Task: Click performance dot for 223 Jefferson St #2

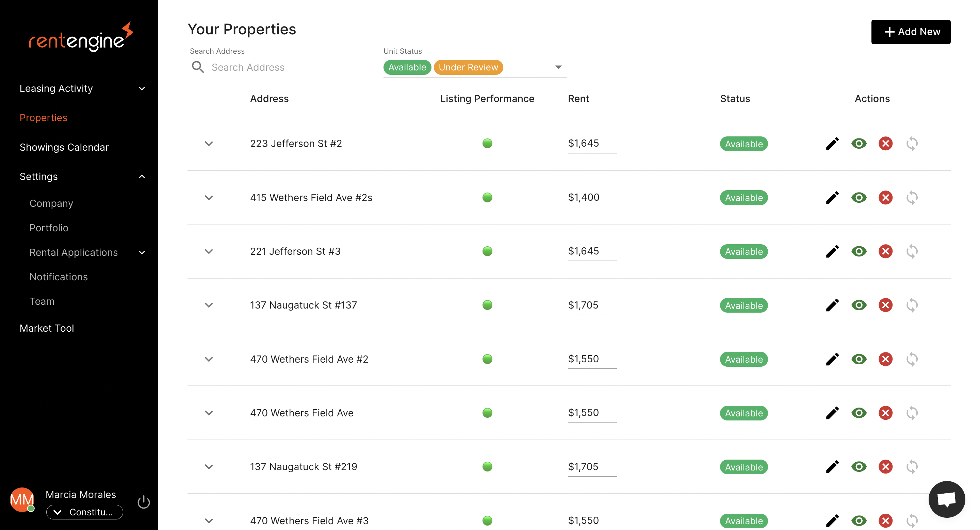Action: coord(487,144)
